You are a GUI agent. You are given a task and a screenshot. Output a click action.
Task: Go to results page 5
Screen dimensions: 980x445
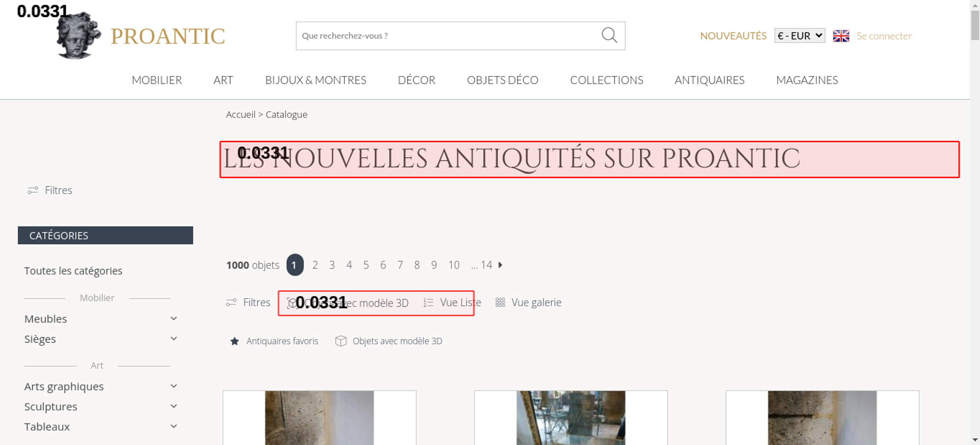(x=366, y=265)
